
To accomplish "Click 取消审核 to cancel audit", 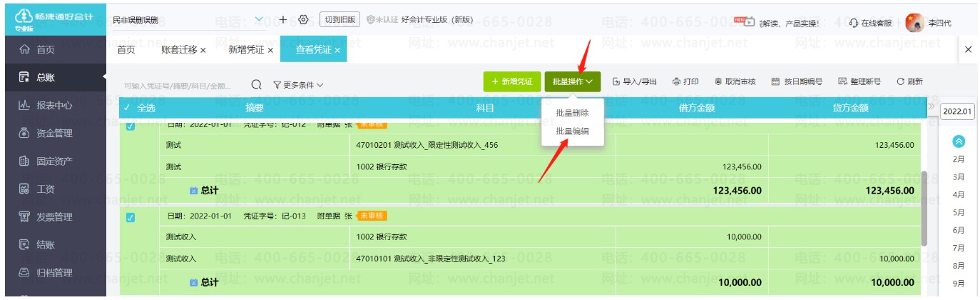I will coord(735,82).
